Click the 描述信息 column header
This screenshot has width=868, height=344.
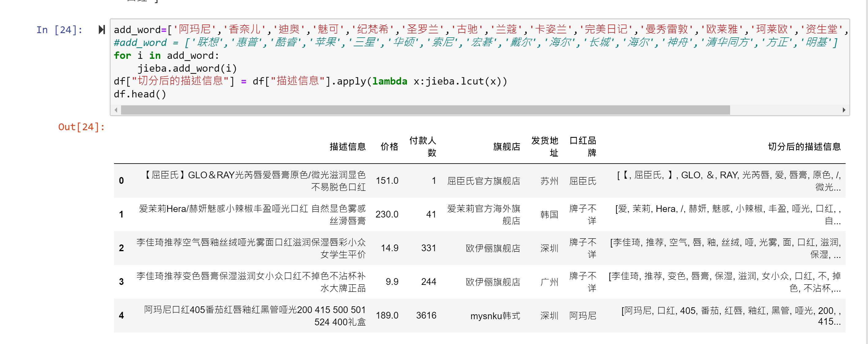tap(347, 146)
